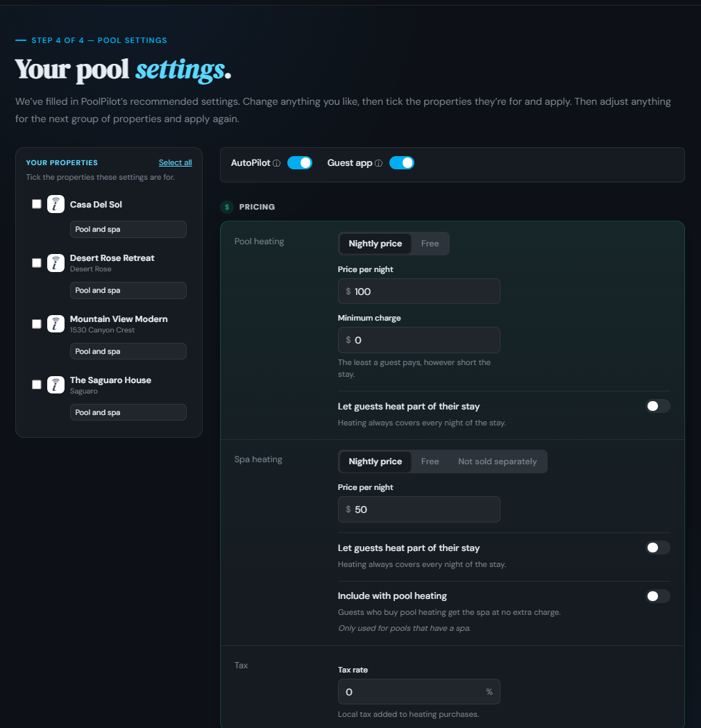Viewport: 701px width, 728px height.
Task: Click the '1530 Canyon Crest' address text
Action: [x=102, y=330]
